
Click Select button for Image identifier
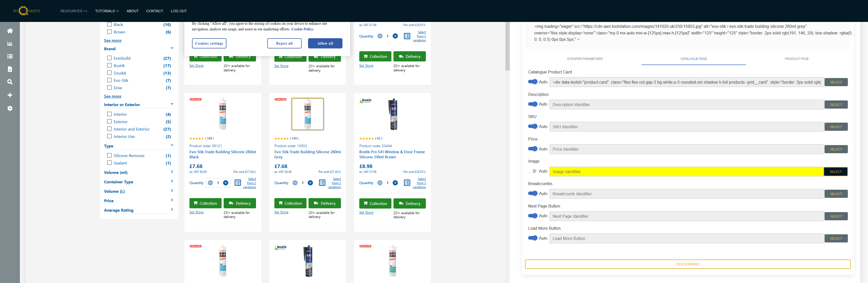point(836,172)
